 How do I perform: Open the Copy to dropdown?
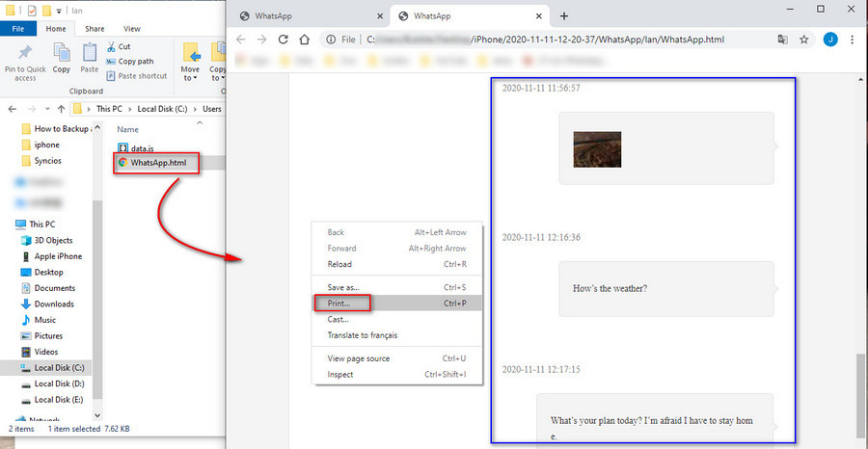217,62
